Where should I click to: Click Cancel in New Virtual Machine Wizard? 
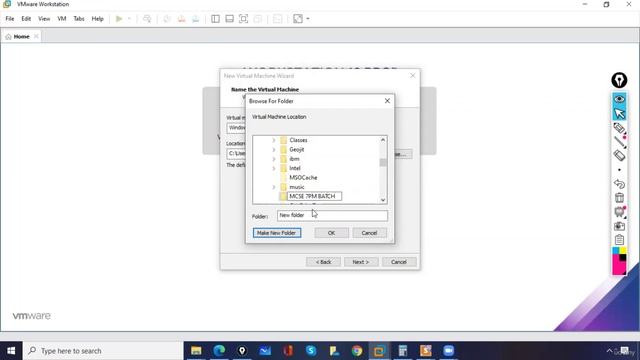point(399,262)
